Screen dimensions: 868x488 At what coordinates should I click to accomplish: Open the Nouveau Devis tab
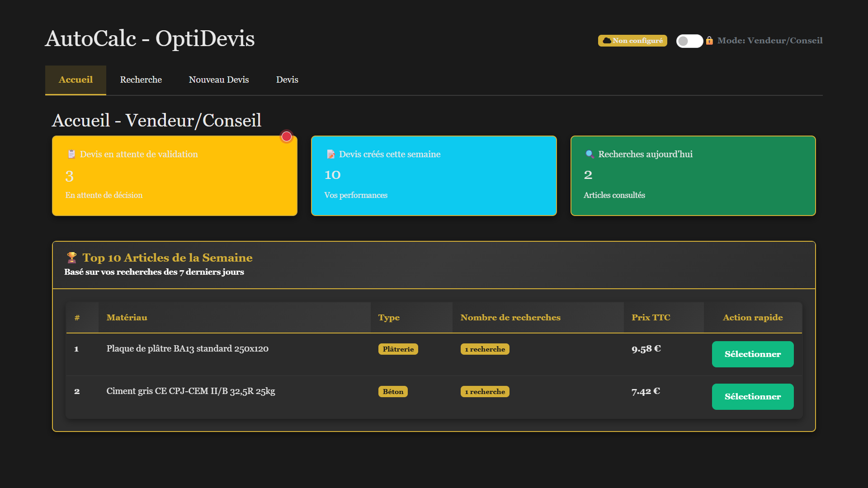(218, 80)
